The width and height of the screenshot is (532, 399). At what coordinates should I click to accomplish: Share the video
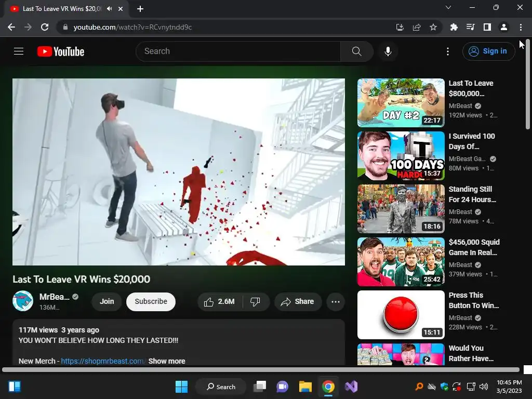298,302
